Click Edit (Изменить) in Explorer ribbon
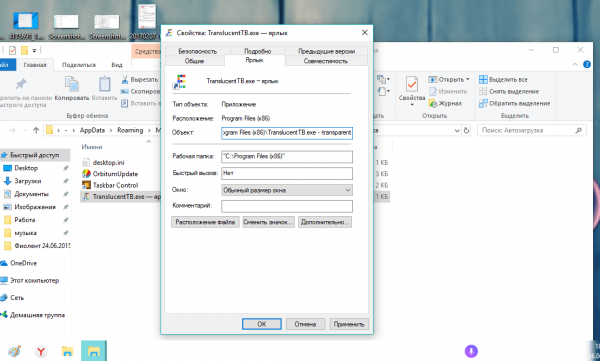Screen dimensions: 600x361 [448, 91]
